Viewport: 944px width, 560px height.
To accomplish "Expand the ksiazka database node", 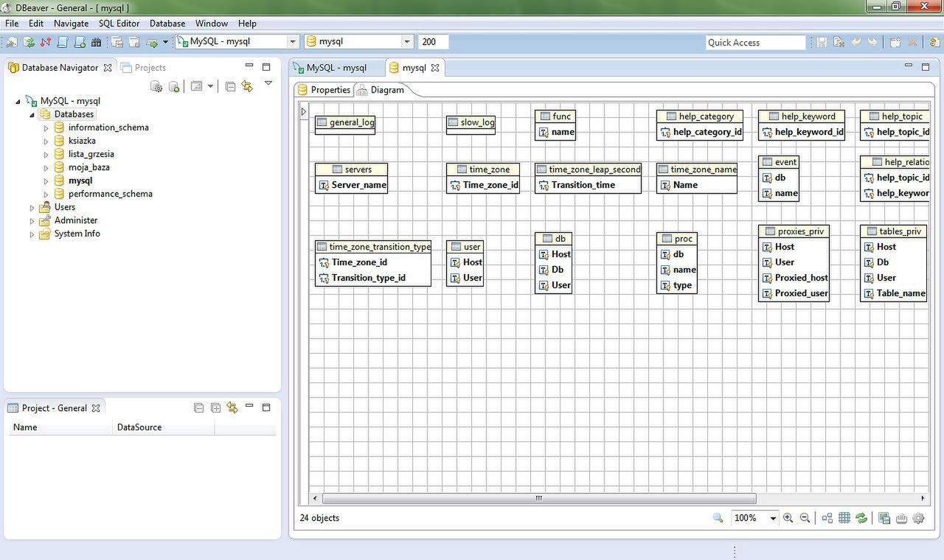I will click(46, 141).
